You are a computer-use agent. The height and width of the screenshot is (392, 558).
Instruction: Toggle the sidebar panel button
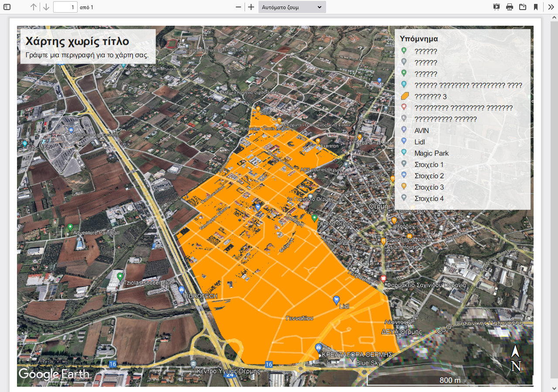pos(7,7)
